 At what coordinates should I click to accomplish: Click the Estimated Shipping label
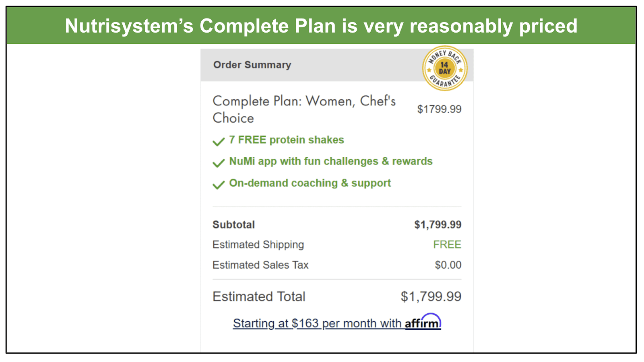[258, 245]
